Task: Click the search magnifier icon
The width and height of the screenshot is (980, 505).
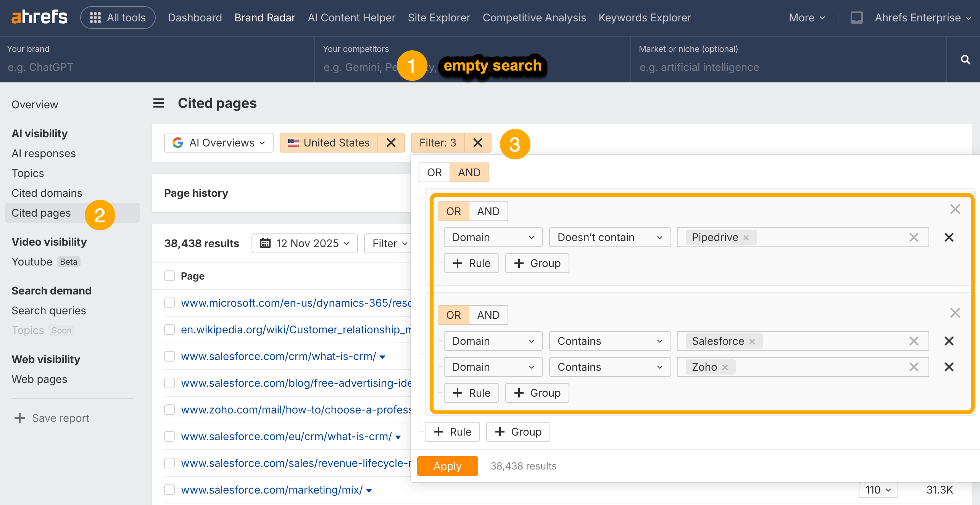Action: [965, 60]
